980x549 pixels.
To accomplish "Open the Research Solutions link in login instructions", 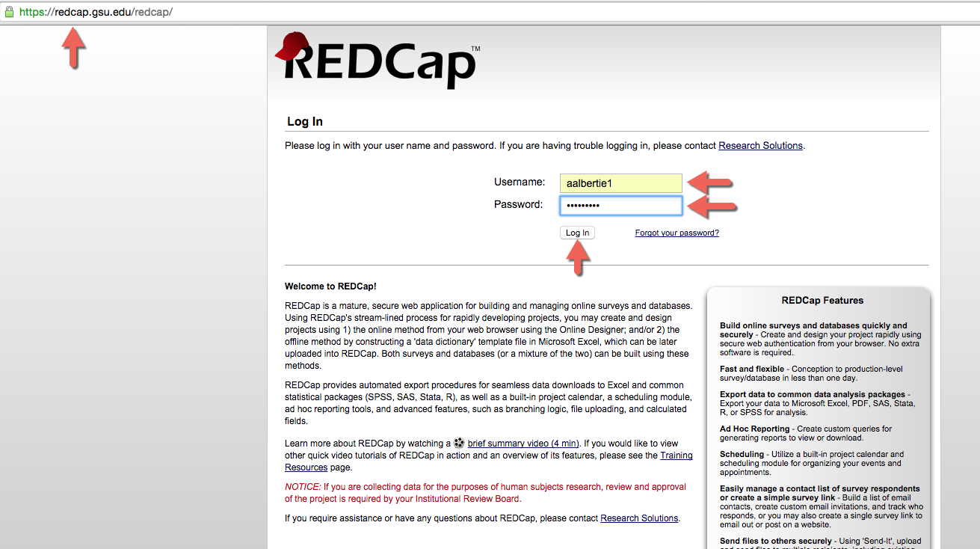I will tap(759, 145).
